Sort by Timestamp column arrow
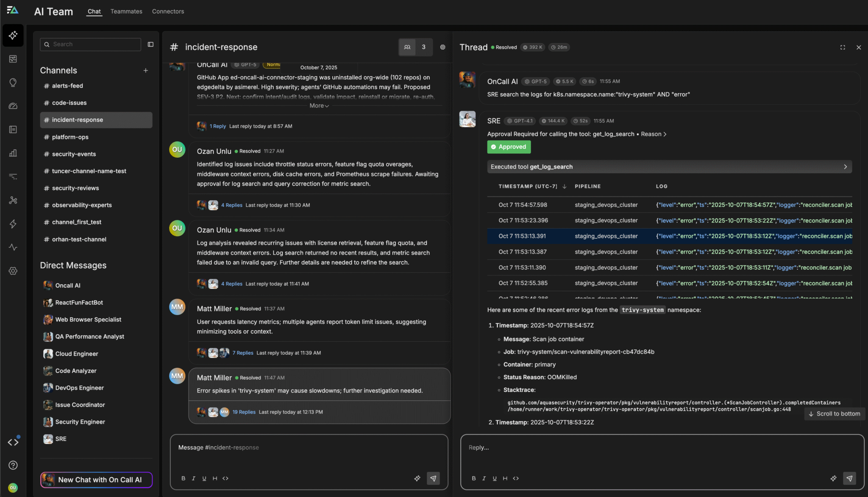This screenshot has width=868, height=497. (564, 187)
